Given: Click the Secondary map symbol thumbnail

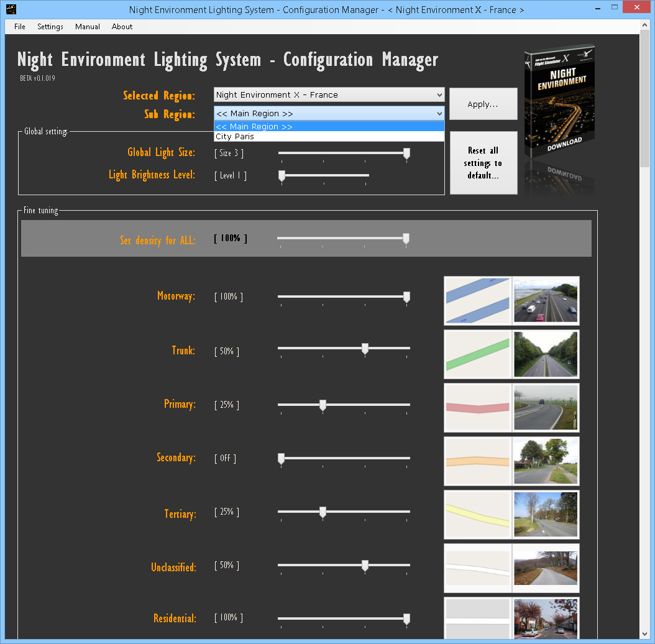Looking at the screenshot, I should click(477, 461).
